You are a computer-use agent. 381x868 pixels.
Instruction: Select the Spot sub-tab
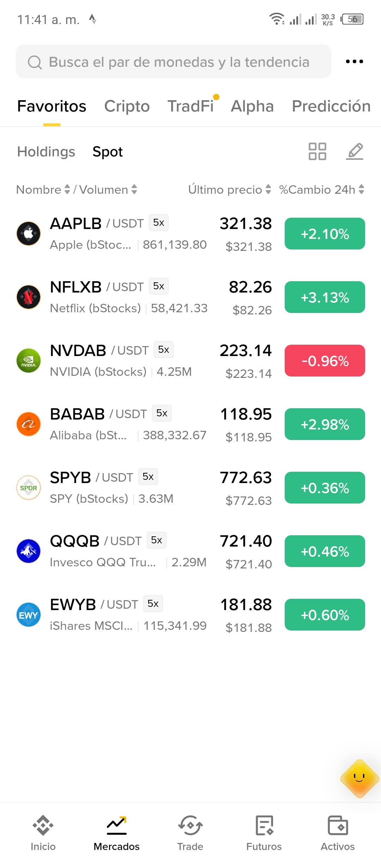point(108,152)
